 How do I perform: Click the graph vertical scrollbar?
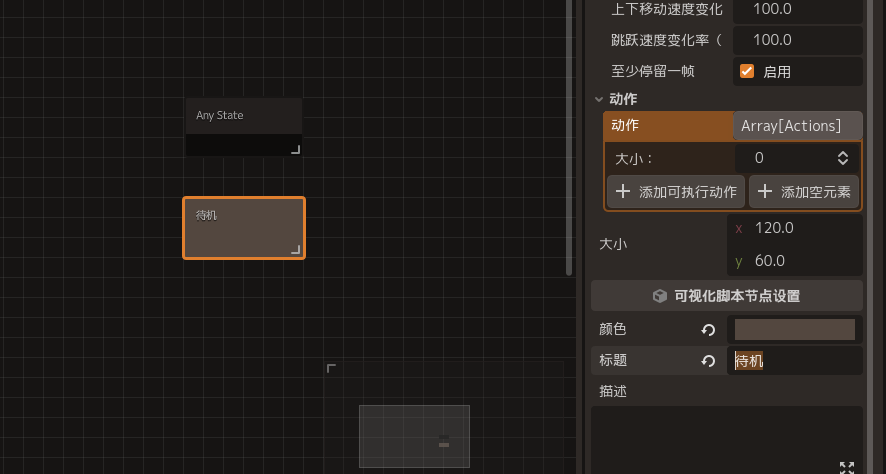click(569, 138)
